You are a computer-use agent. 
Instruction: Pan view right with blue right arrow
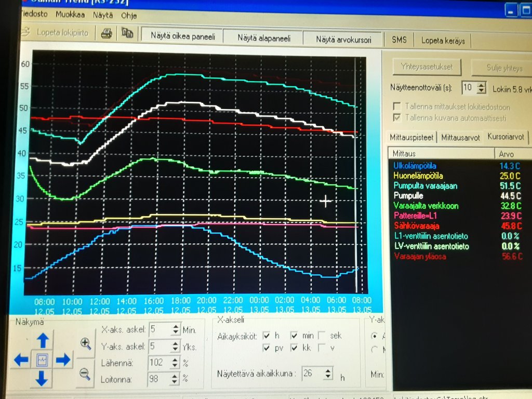click(63, 360)
